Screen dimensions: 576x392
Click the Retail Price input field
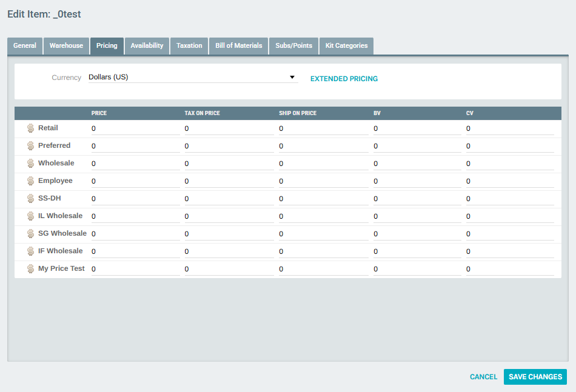click(135, 128)
